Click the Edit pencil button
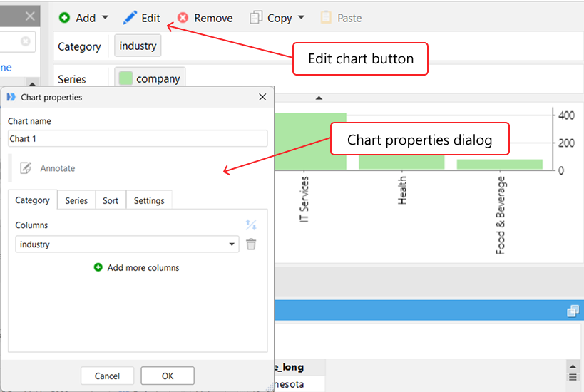584x392 pixels. pos(141,18)
